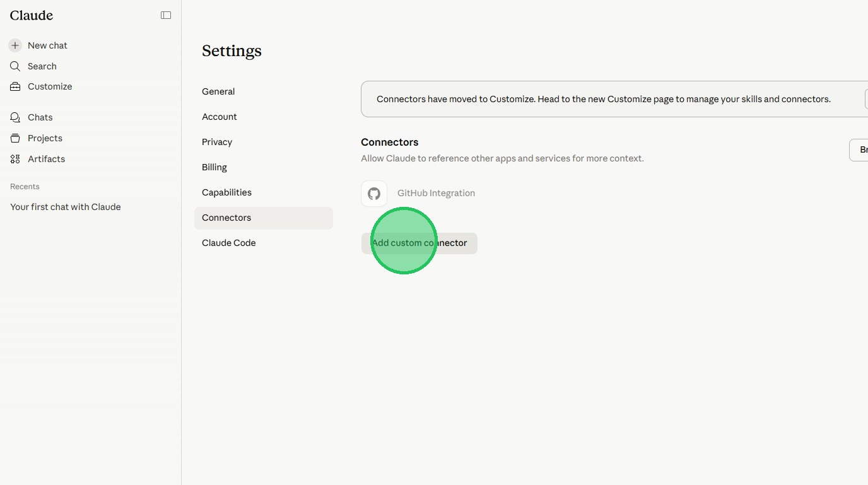
Task: Click Add custom connector button
Action: tap(419, 243)
